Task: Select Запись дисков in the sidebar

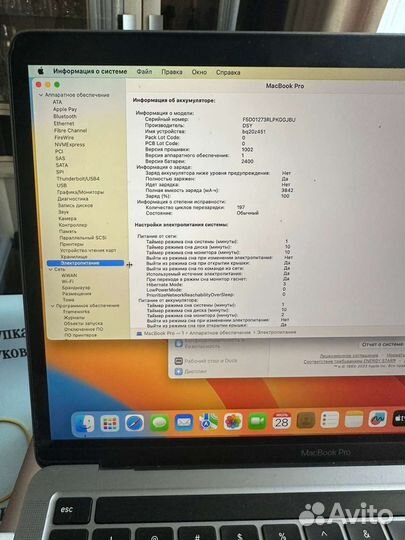Action: [75, 205]
